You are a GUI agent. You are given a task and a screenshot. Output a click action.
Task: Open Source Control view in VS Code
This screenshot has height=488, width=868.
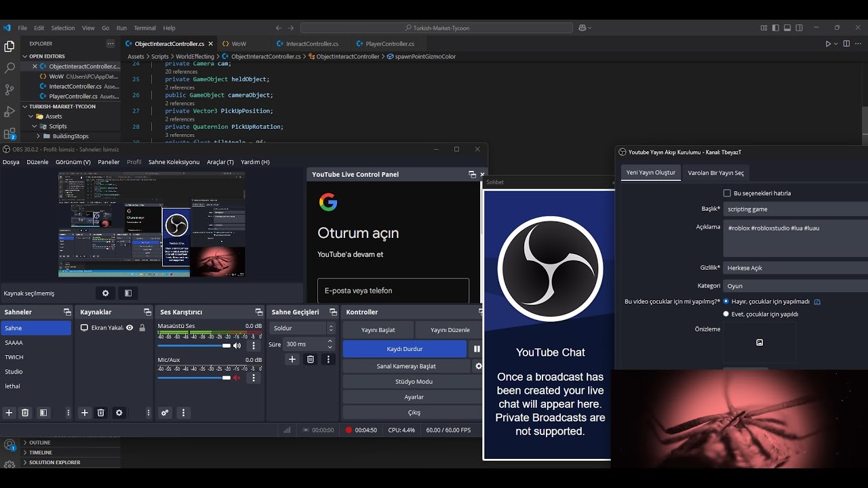[x=9, y=89]
